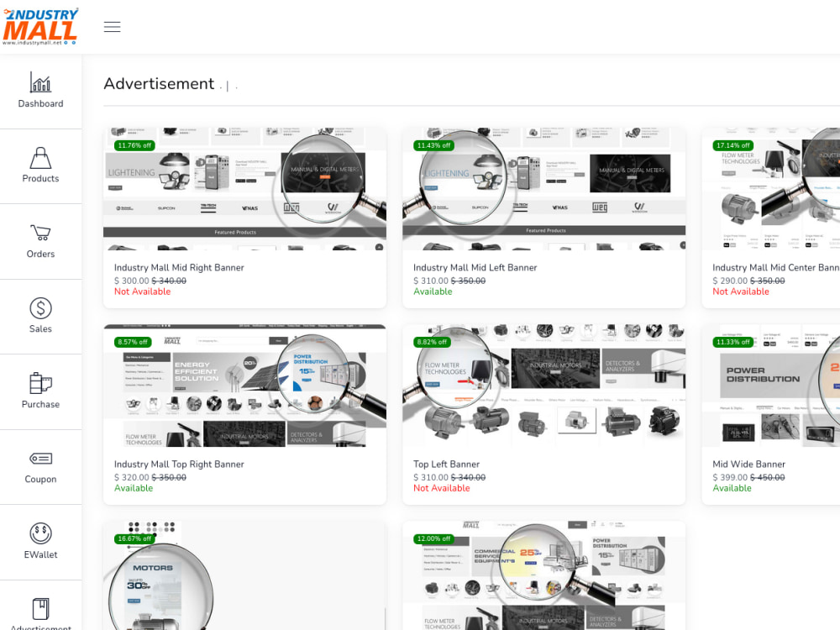Screen dimensions: 840x630
Task: Click Available under Mid Wide Banner
Action: click(732, 488)
